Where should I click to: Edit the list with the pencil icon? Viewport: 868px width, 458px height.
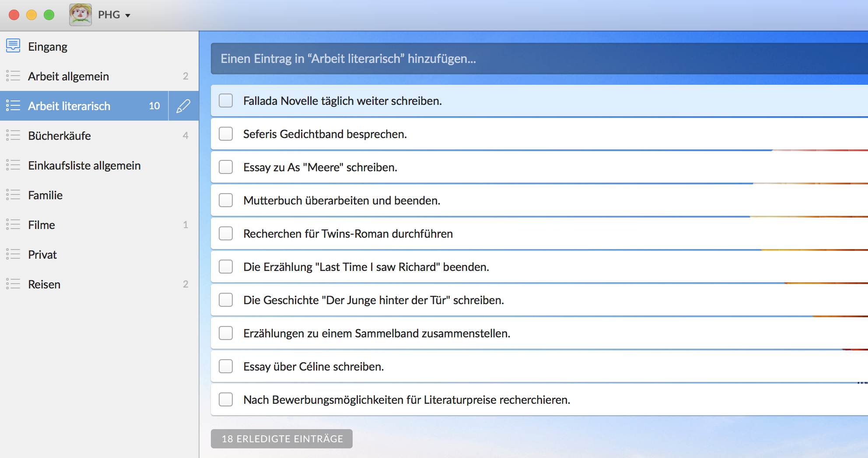[183, 106]
